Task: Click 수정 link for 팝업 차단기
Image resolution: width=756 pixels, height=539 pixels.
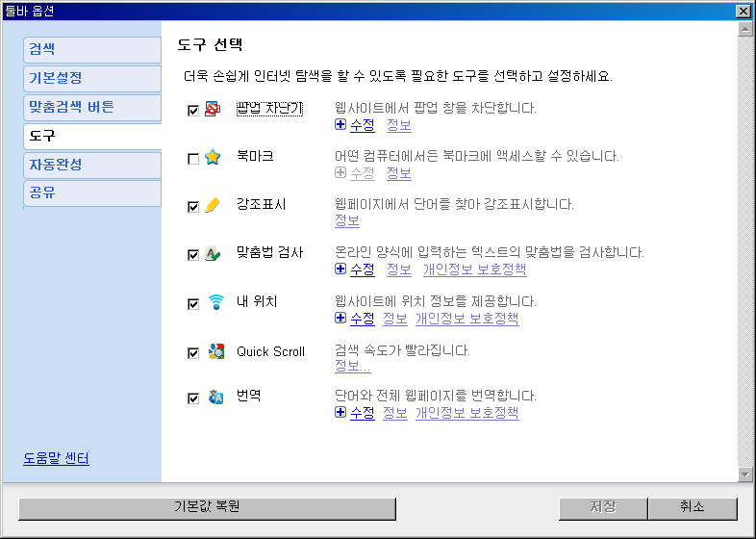Action: (363, 125)
